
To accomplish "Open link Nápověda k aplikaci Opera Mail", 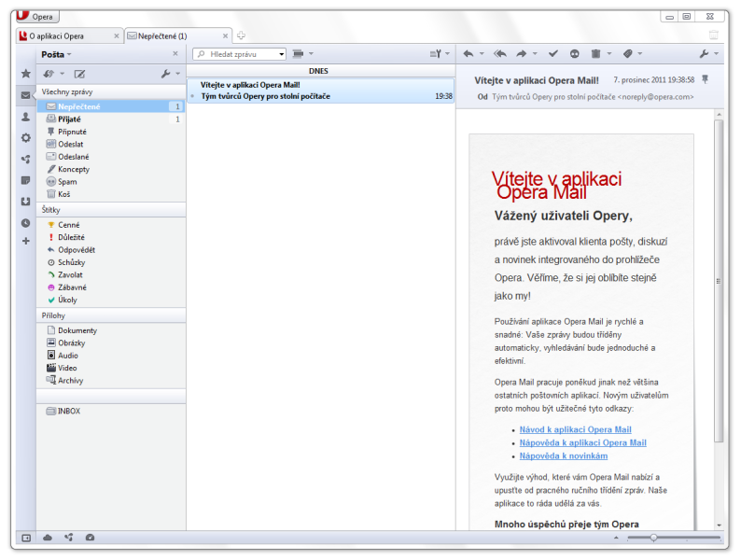I will pos(583,442).
